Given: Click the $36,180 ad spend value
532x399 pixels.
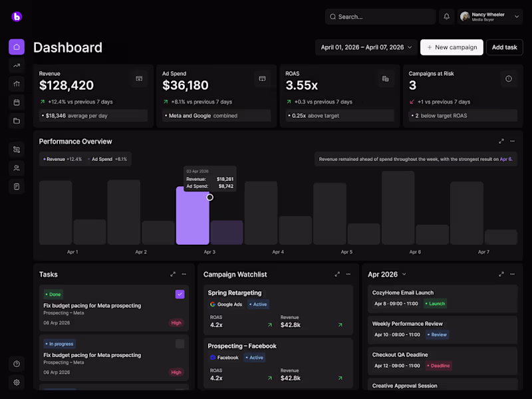Looking at the screenshot, I should (x=186, y=85).
